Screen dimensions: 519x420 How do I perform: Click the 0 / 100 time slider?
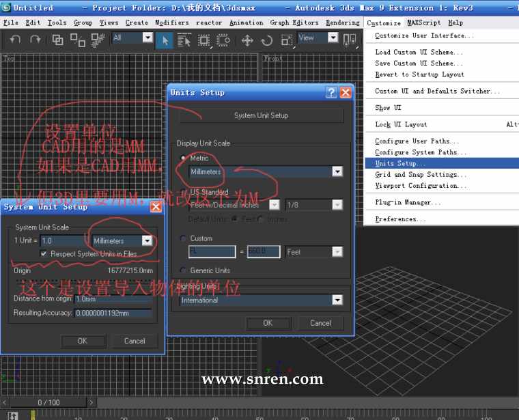click(x=48, y=402)
